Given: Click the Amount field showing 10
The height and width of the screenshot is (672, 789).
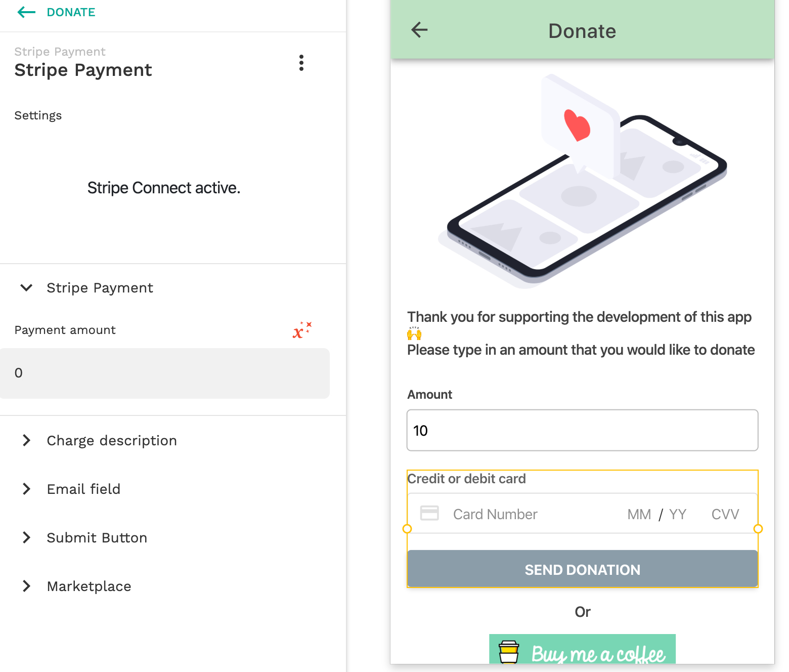Looking at the screenshot, I should [582, 430].
